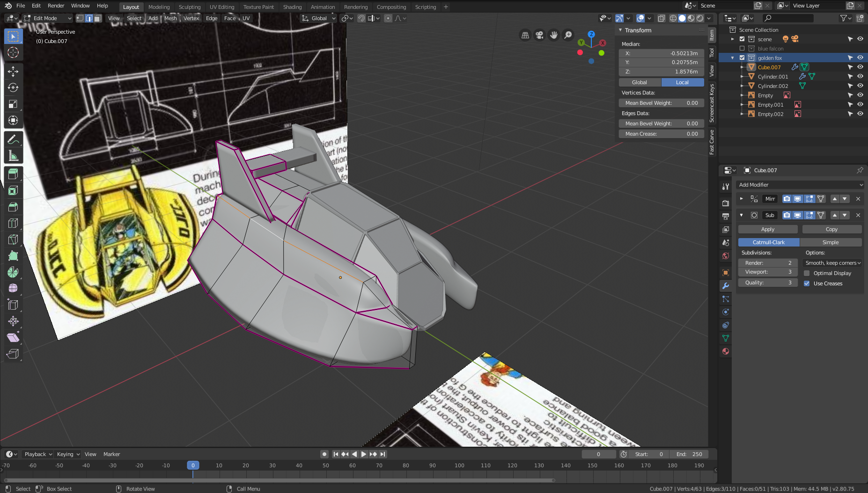Click the outliner search field
The width and height of the screenshot is (868, 493).
pyautogui.click(x=788, y=18)
